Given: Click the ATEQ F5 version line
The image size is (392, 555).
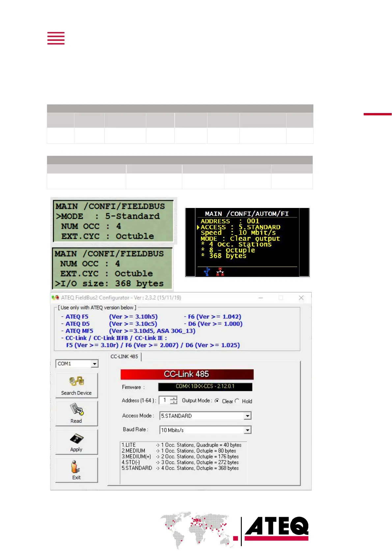Looking at the screenshot, I should [109, 317].
